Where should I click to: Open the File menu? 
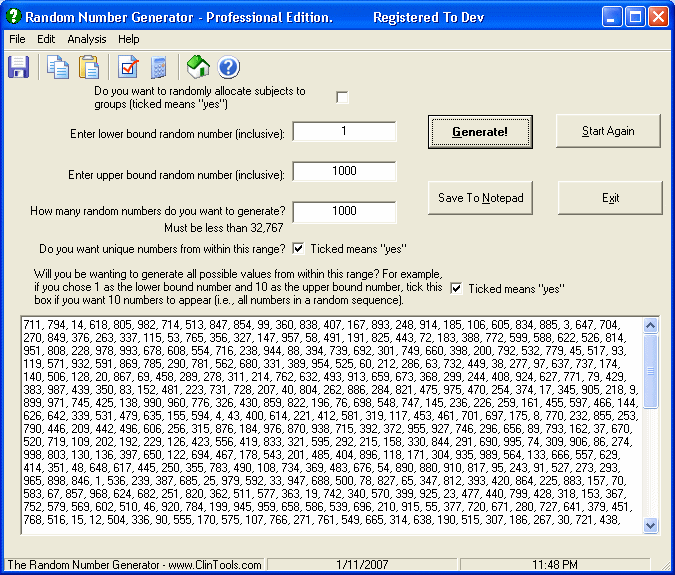click(x=17, y=39)
